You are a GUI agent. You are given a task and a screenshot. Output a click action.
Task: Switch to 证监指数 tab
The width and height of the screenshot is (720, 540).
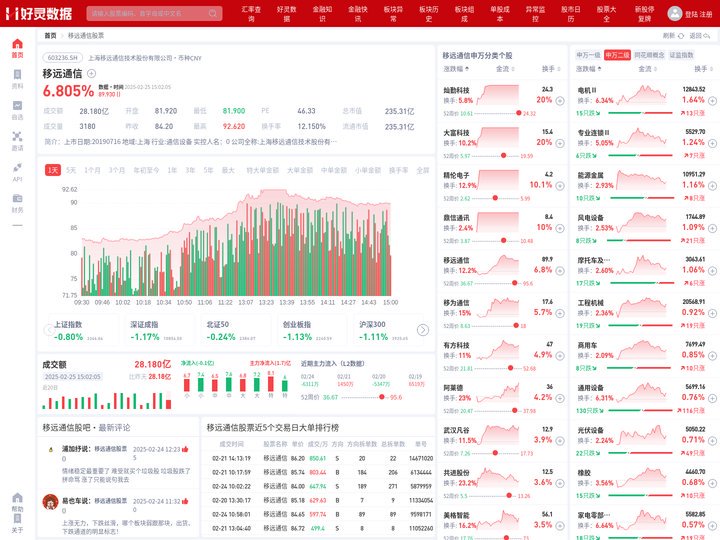coord(681,55)
